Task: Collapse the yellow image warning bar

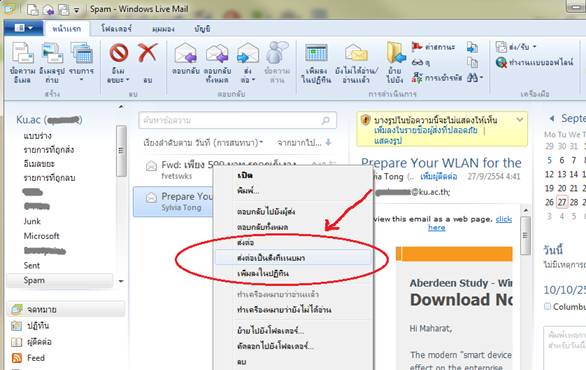Action: coord(519,120)
